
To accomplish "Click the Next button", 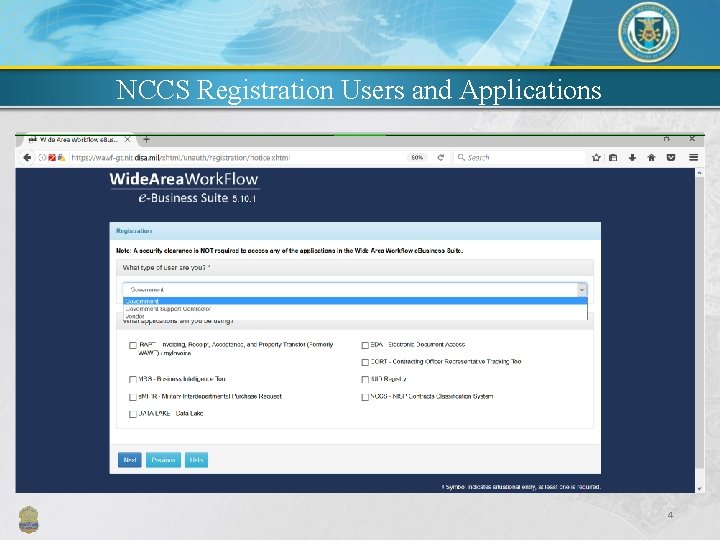I will pos(129,460).
